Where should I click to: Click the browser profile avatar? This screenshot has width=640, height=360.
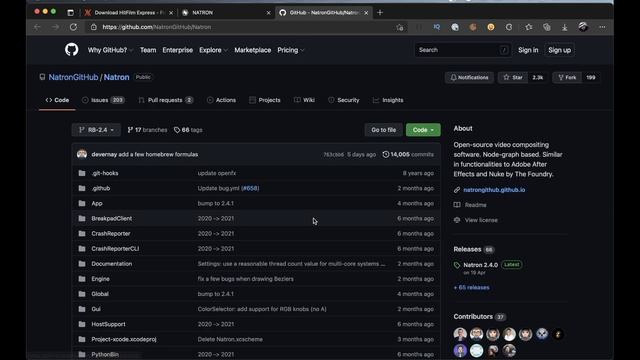click(583, 27)
